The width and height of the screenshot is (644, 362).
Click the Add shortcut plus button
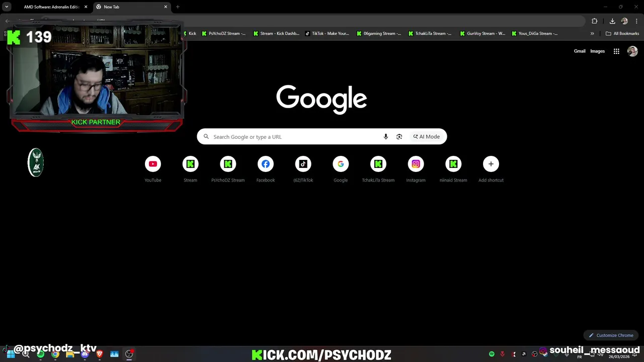(491, 164)
